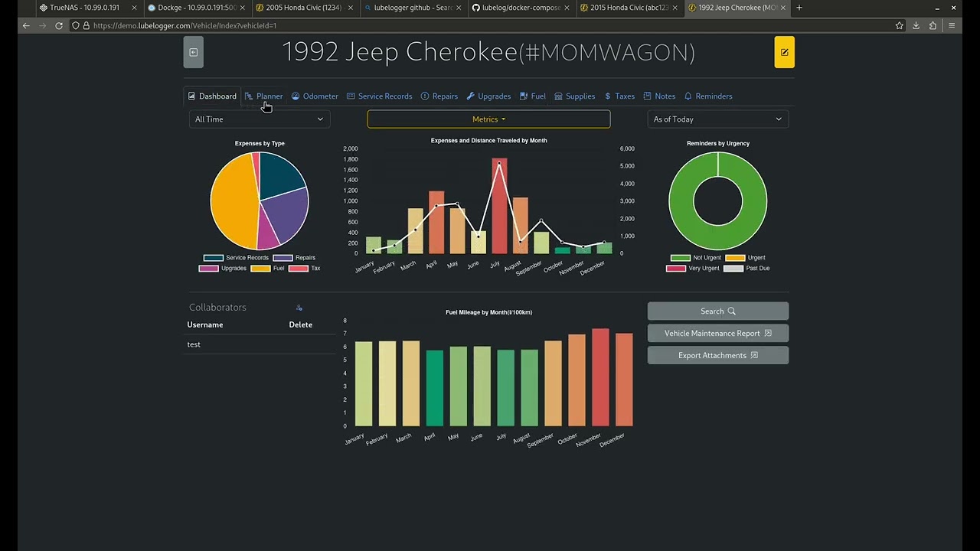The width and height of the screenshot is (980, 551).
Task: Click the site security padlock icon
Action: tap(86, 25)
